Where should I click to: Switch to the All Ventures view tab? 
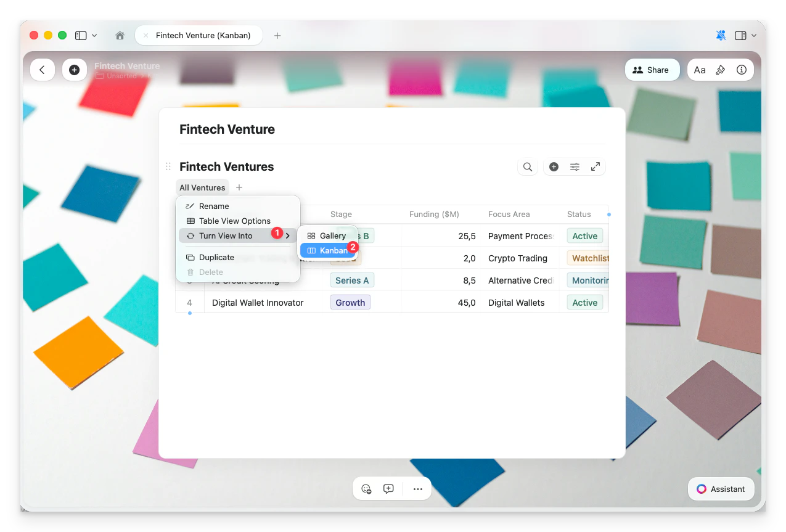point(202,187)
